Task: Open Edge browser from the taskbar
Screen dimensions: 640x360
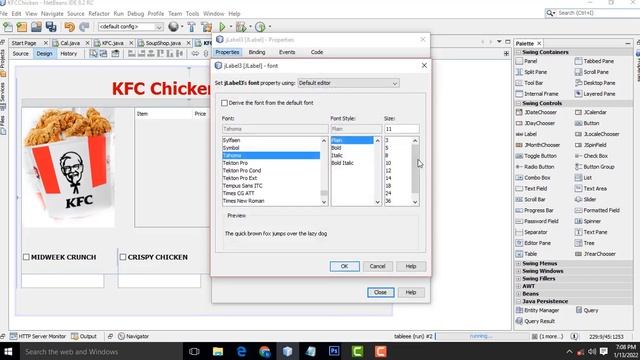Action: (x=241, y=351)
